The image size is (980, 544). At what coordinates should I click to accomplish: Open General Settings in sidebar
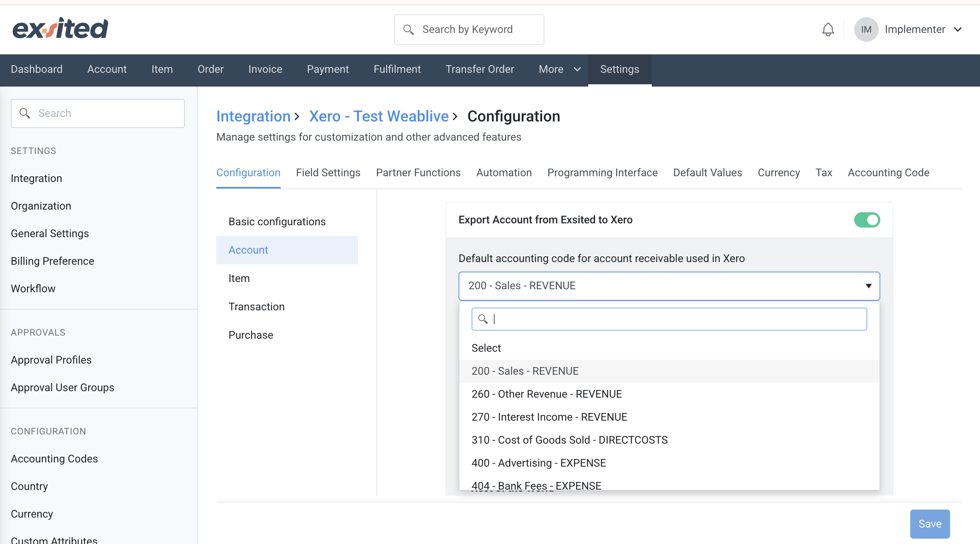point(50,234)
